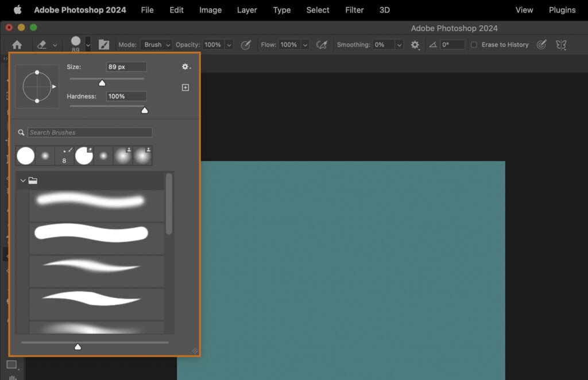This screenshot has width=588, height=380.
Task: Open the Filter menu
Action: click(x=354, y=10)
